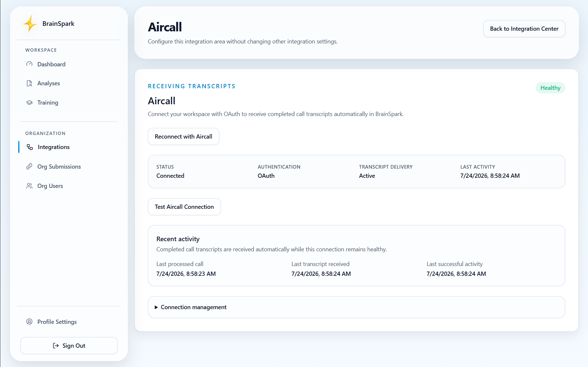Screen dimensions: 588x367
Task: Click the RECEIVING TRANSCRIPTS heading
Action: pyautogui.click(x=192, y=86)
